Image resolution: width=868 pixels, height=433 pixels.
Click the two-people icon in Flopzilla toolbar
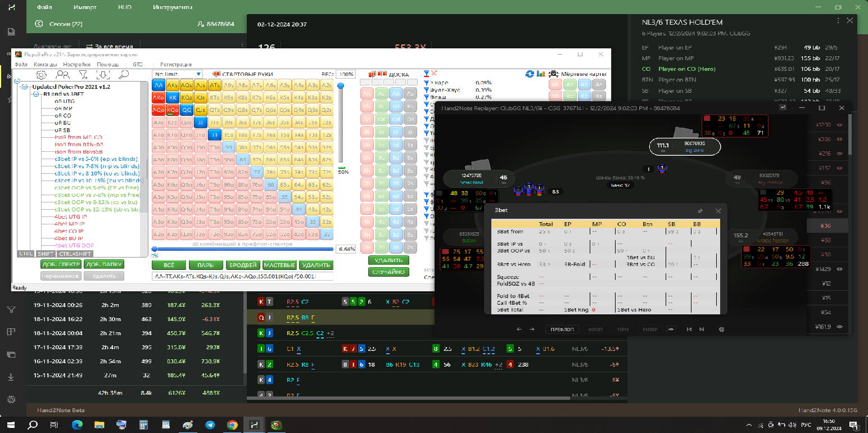click(63, 74)
